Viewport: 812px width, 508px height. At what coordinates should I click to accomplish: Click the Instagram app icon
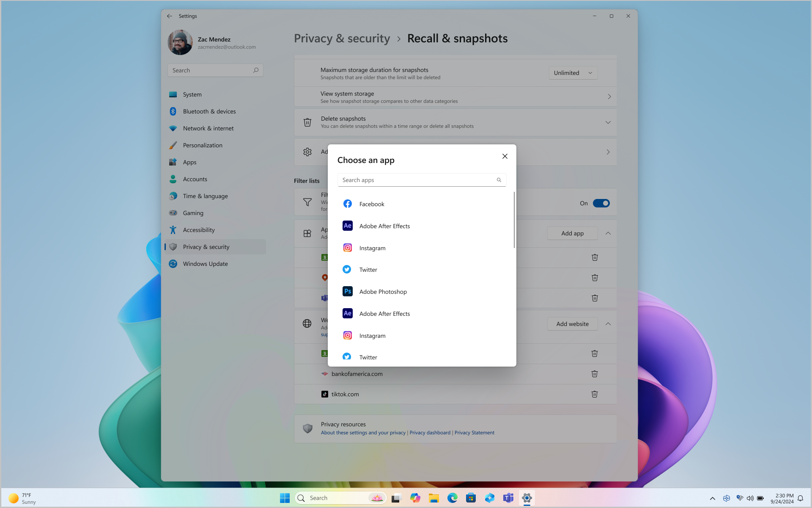[347, 248]
